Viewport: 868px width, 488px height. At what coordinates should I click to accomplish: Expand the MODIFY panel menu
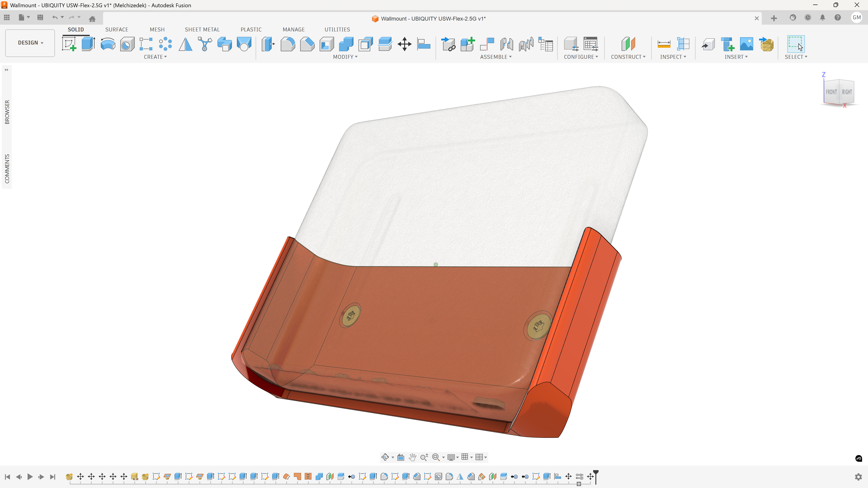pyautogui.click(x=345, y=57)
